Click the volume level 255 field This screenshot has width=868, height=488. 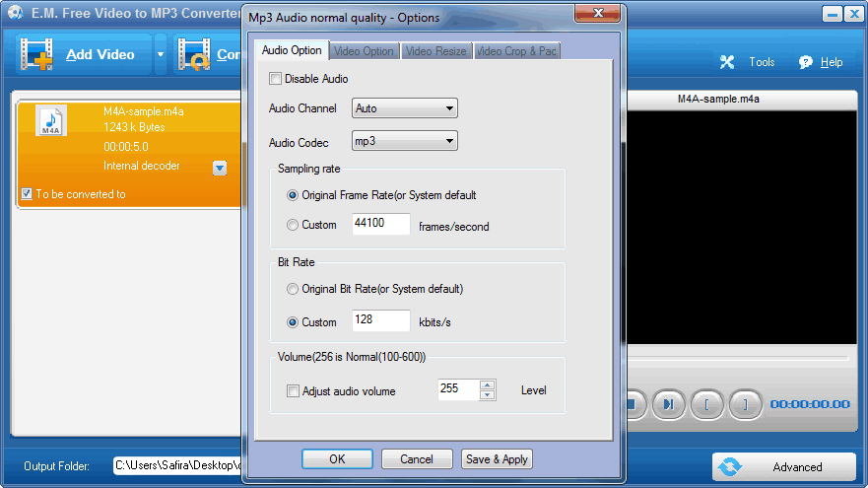tap(458, 389)
